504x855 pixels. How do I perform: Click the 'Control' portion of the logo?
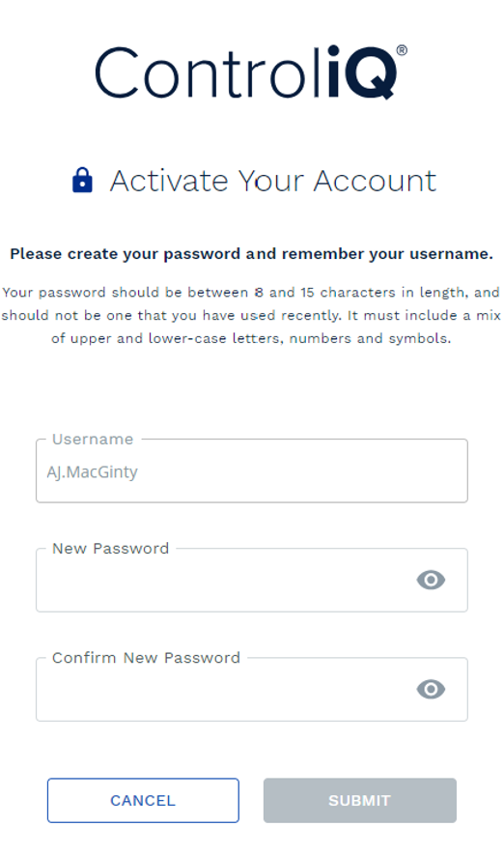[x=209, y=72]
